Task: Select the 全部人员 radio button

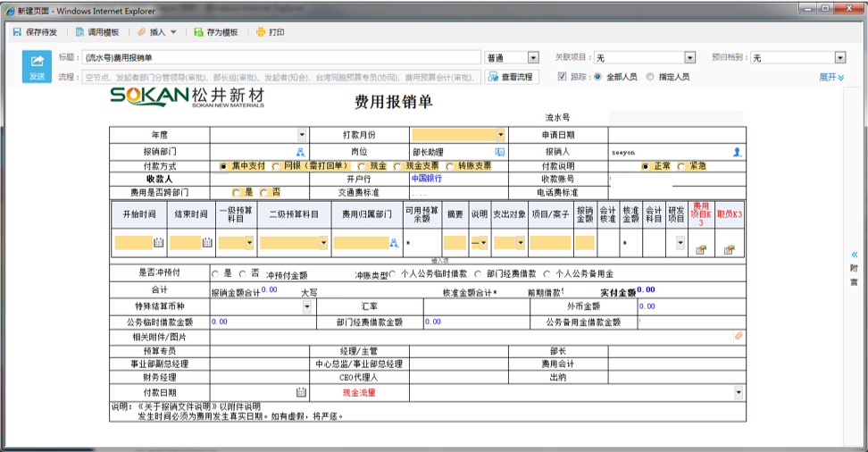Action: pyautogui.click(x=597, y=77)
